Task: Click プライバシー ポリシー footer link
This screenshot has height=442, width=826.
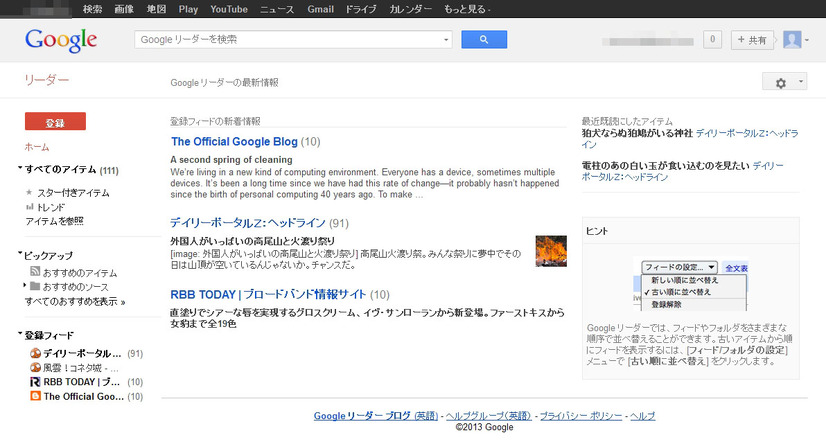Action: 581,416
